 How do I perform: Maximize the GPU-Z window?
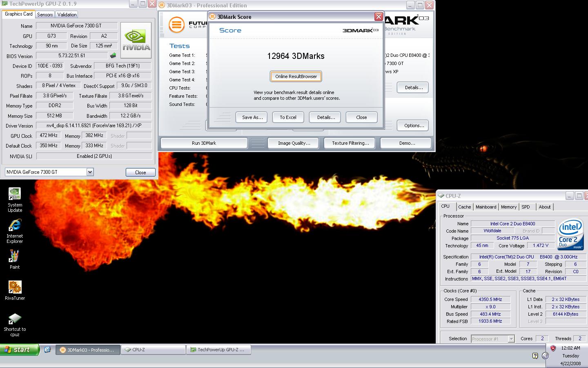[x=143, y=4]
